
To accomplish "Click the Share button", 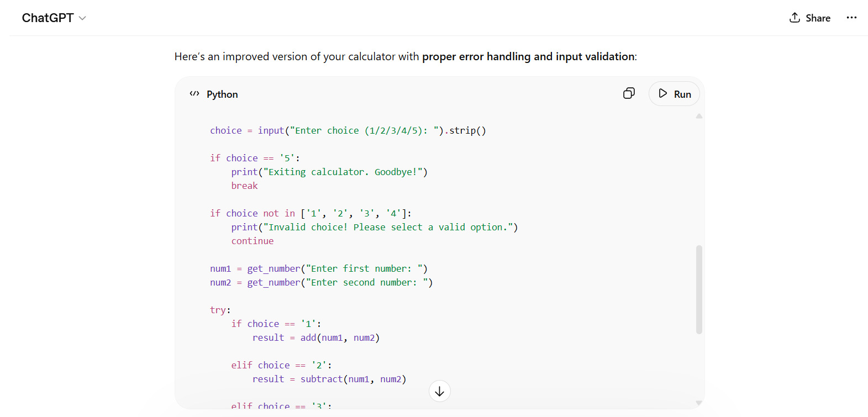I will pos(809,18).
